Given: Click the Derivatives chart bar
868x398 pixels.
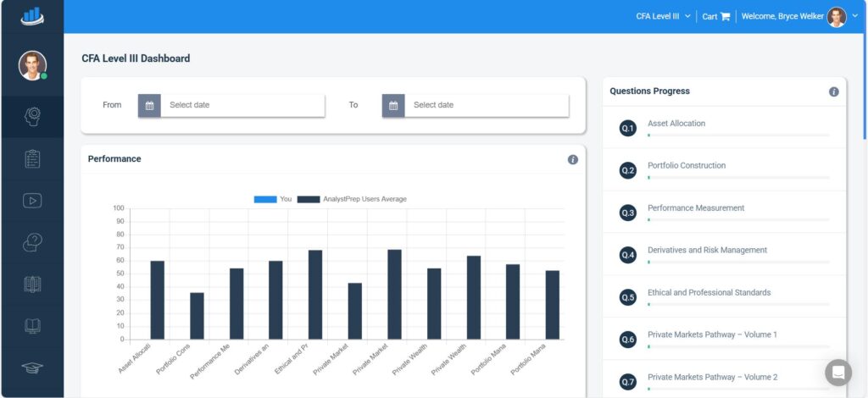Looking at the screenshot, I should [275, 300].
